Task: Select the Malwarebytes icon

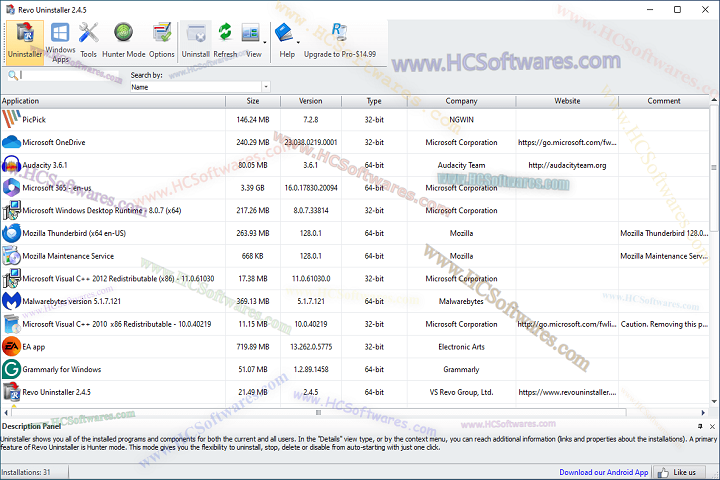Action: (x=11, y=301)
